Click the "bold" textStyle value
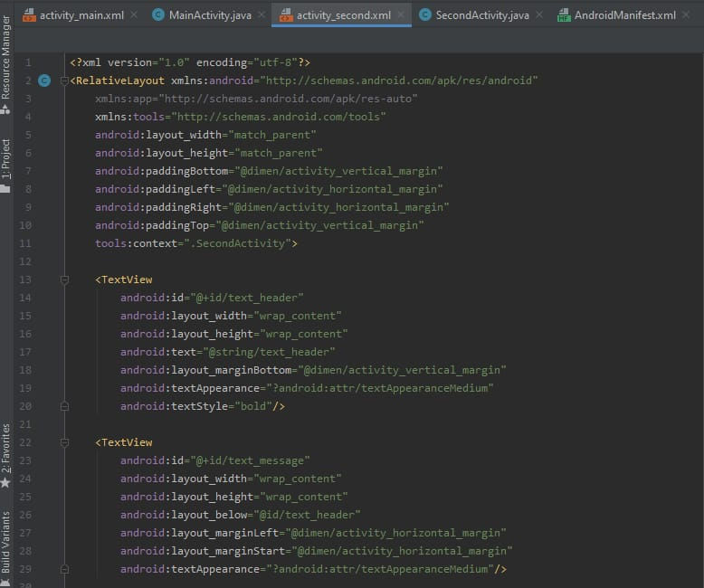The image size is (704, 588). pyautogui.click(x=253, y=407)
